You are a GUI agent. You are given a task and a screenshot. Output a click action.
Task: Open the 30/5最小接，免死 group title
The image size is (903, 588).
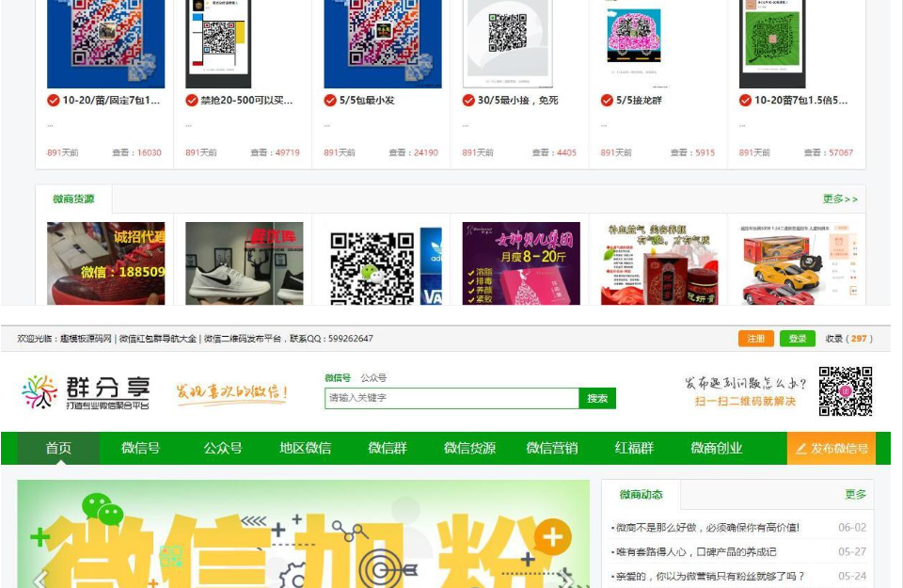[x=517, y=101]
